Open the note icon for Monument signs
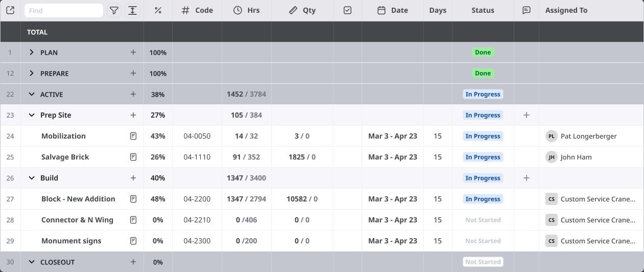The height and width of the screenshot is (272, 644). 133,241
